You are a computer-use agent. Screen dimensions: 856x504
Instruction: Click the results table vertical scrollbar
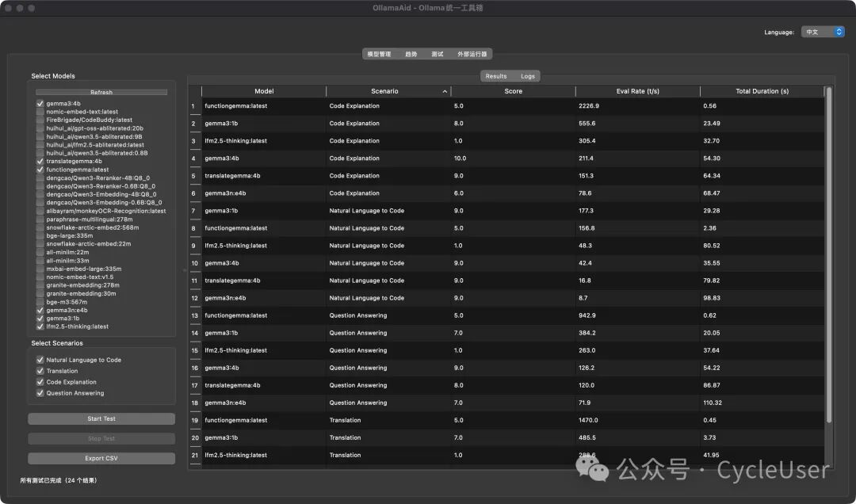tap(829, 255)
